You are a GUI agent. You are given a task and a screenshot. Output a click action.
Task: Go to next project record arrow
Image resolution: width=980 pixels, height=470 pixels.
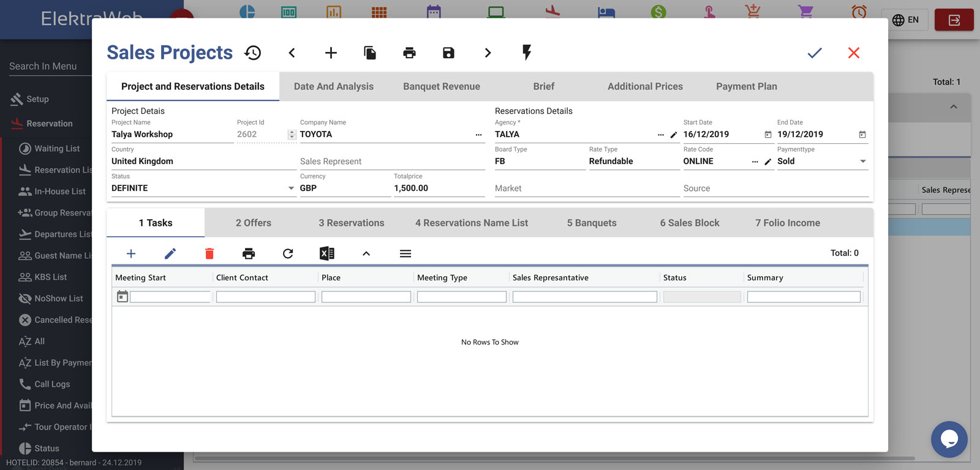click(x=488, y=53)
